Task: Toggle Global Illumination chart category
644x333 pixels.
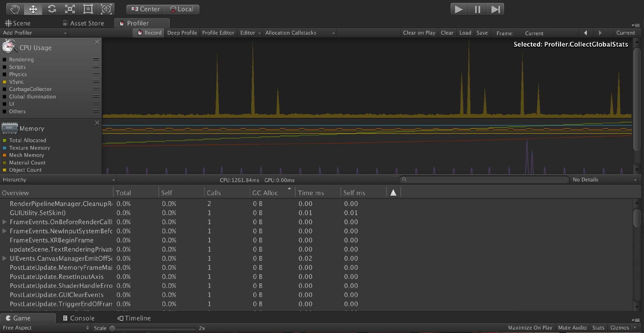Action: point(4,97)
